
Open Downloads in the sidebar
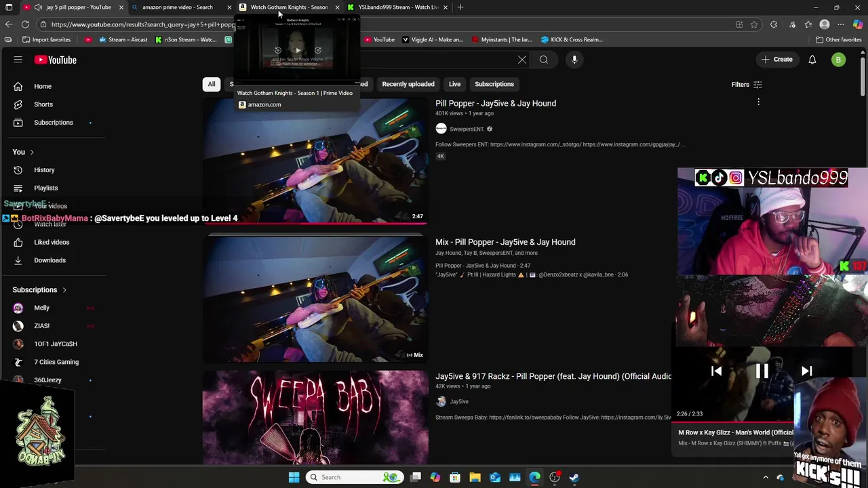pyautogui.click(x=50, y=260)
